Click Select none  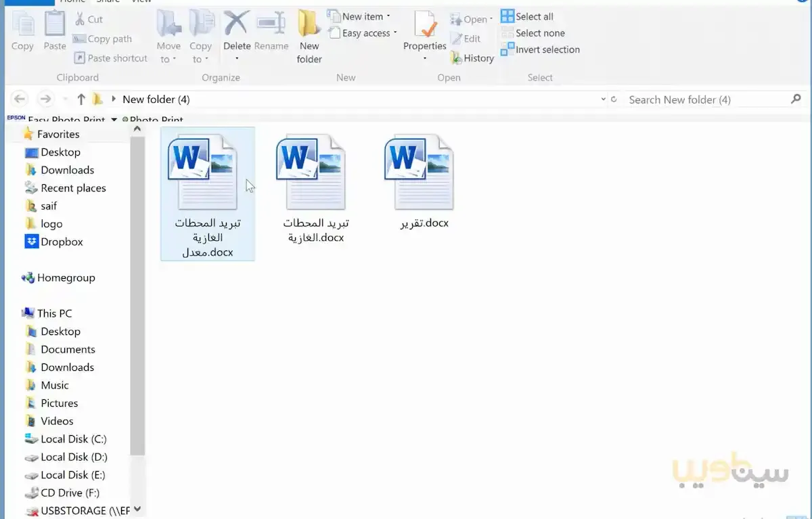(x=533, y=33)
